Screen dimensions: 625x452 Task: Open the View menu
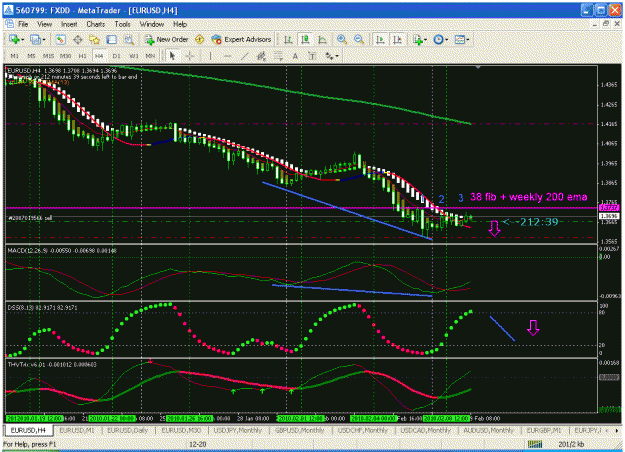coord(45,24)
